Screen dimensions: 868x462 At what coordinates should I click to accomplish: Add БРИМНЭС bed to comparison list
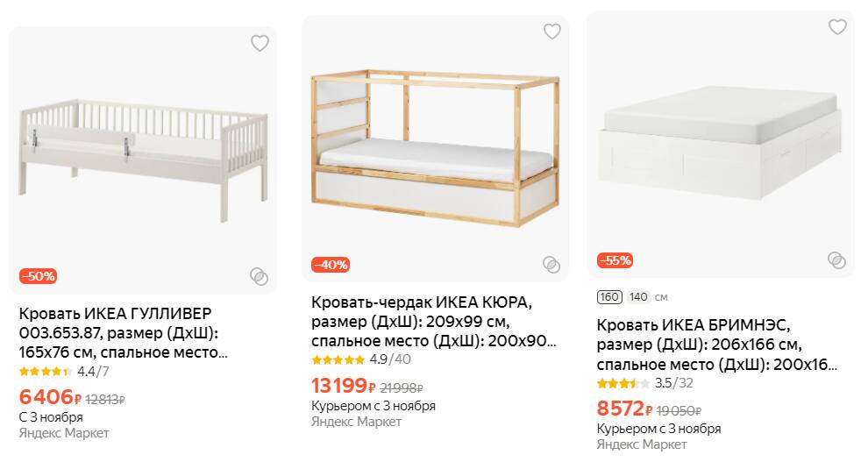(x=836, y=260)
